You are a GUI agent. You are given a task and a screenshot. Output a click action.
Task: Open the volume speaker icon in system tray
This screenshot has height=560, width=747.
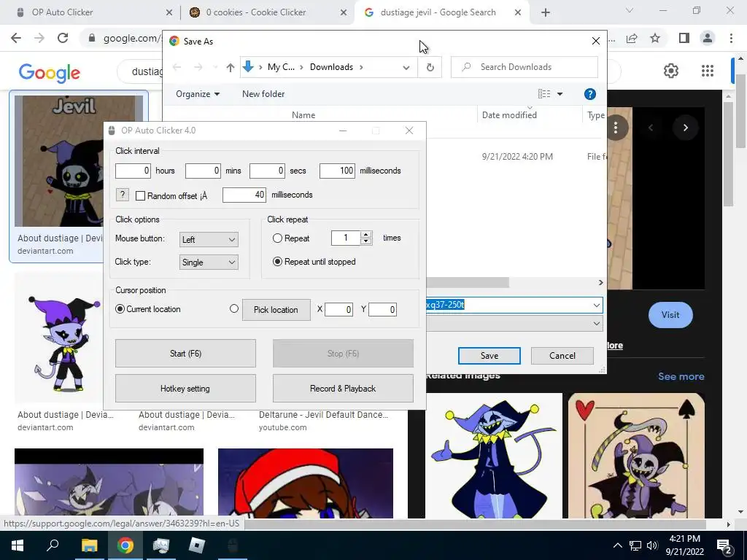pos(652,545)
